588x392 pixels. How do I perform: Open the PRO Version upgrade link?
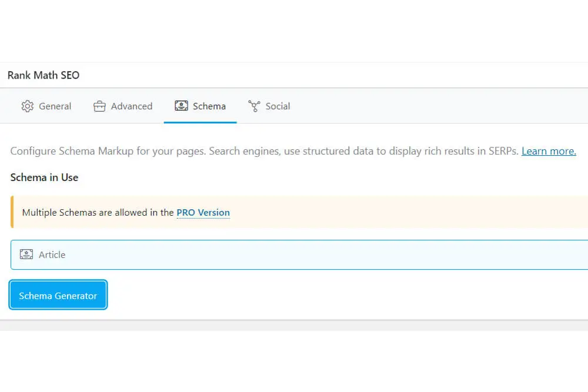coord(203,212)
